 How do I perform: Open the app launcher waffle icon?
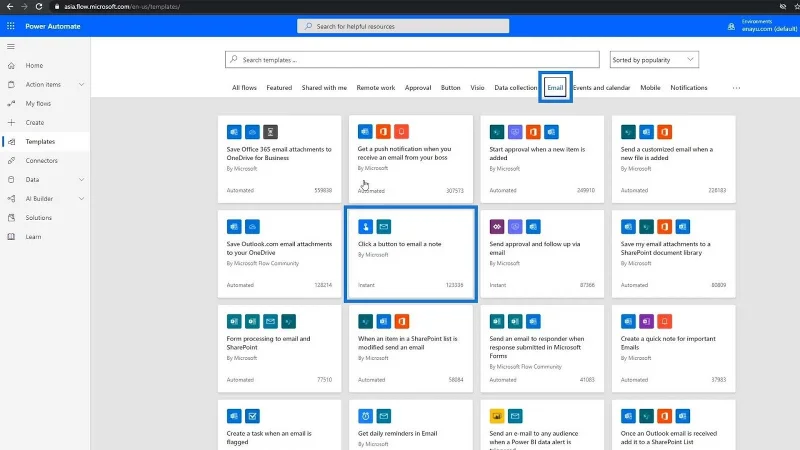11,26
